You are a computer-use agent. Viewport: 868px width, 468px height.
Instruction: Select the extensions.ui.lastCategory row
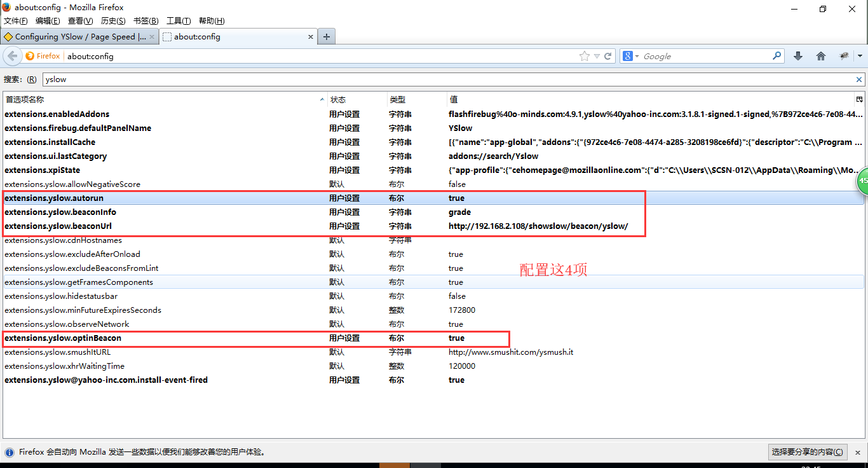(433, 156)
